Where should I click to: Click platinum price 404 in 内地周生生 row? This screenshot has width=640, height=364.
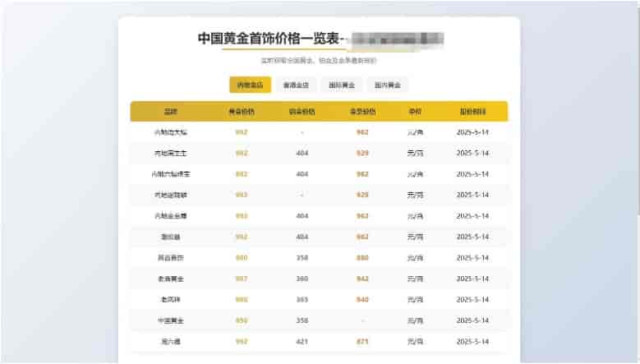tap(302, 153)
